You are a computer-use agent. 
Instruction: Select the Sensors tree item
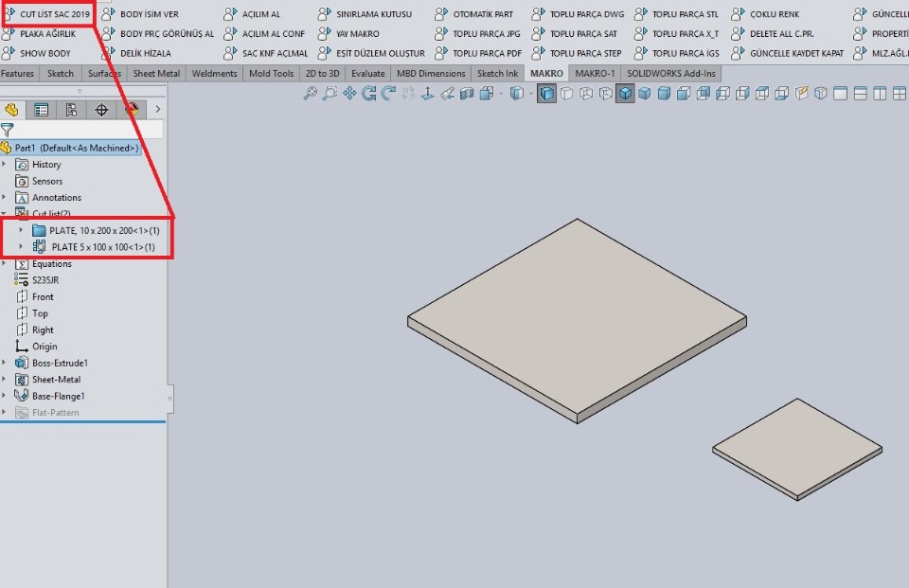39,181
